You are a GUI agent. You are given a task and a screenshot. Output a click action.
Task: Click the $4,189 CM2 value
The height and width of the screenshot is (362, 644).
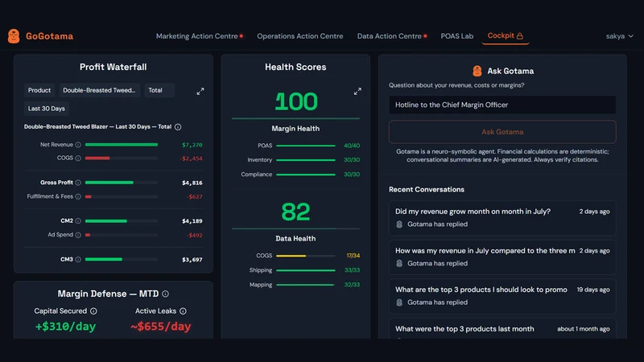pyautogui.click(x=192, y=220)
